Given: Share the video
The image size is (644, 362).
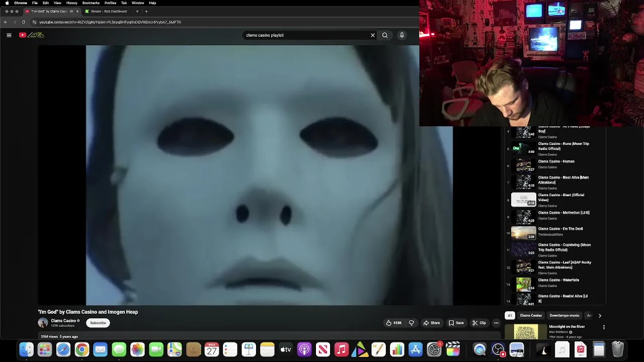Looking at the screenshot, I should pyautogui.click(x=432, y=323).
